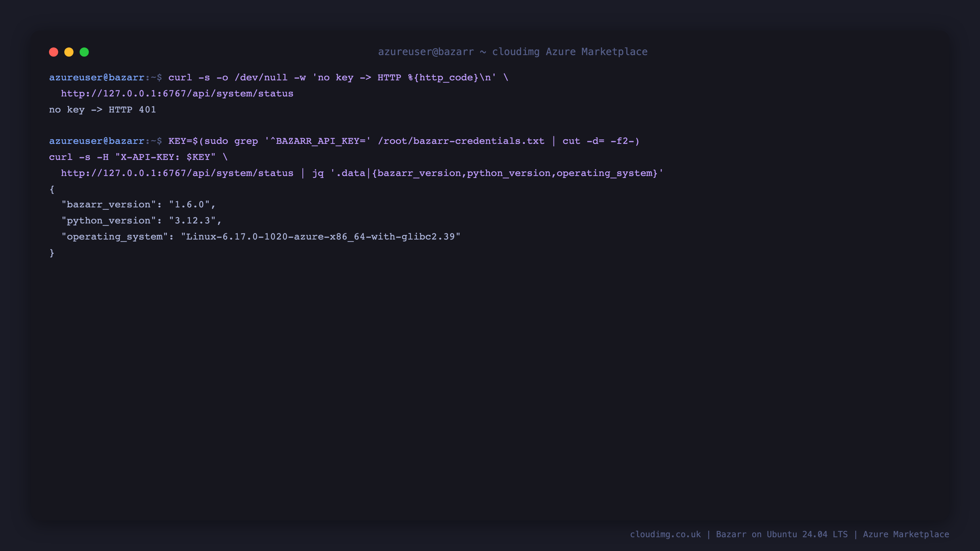Screen dimensions: 980x551
Task: Click the opening curly brace of the JSON output
Action: (x=52, y=189)
